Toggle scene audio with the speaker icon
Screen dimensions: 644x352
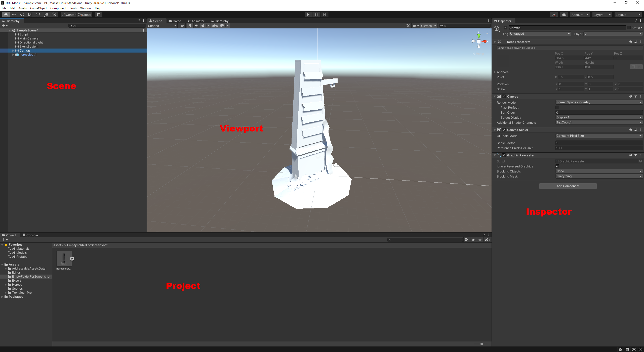tap(197, 26)
